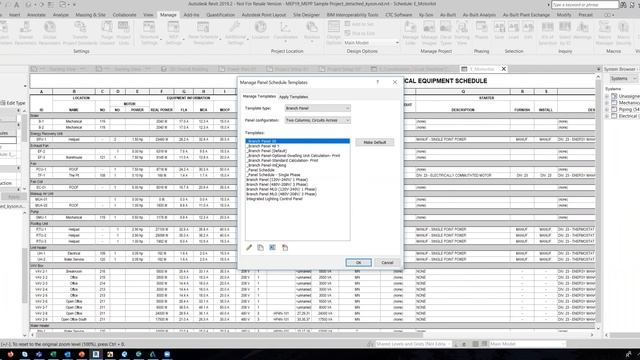Click the Make Default button
Image resolution: width=640 pixels, height=360 pixels.
[375, 142]
